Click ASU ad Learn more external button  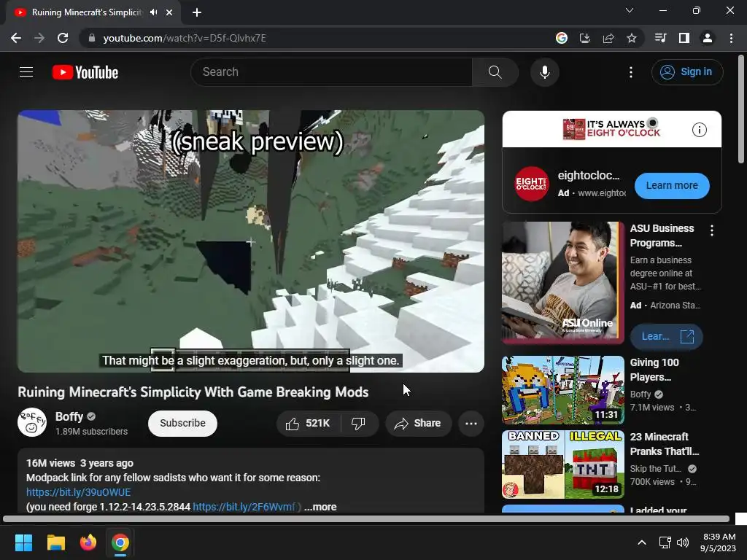tap(667, 337)
